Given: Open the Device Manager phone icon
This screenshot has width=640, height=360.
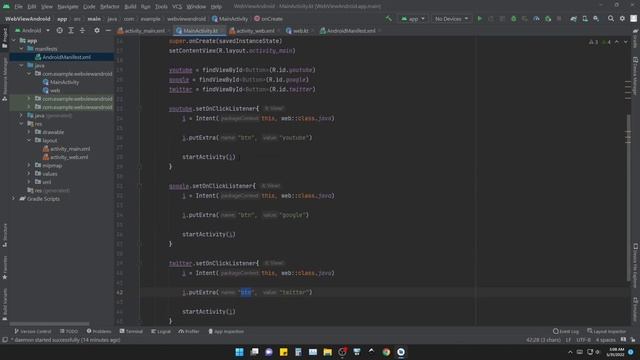Looking at the screenshot, I should coord(585,19).
